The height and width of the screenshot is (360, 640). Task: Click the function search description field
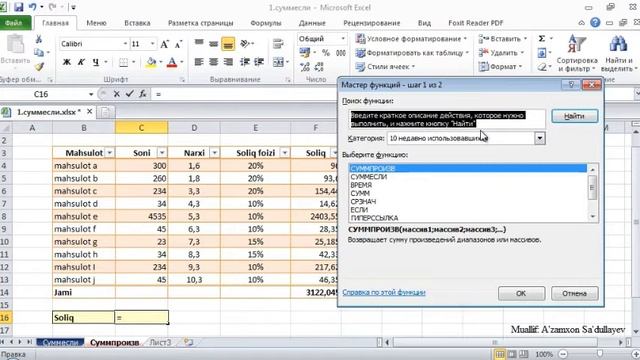(447, 119)
